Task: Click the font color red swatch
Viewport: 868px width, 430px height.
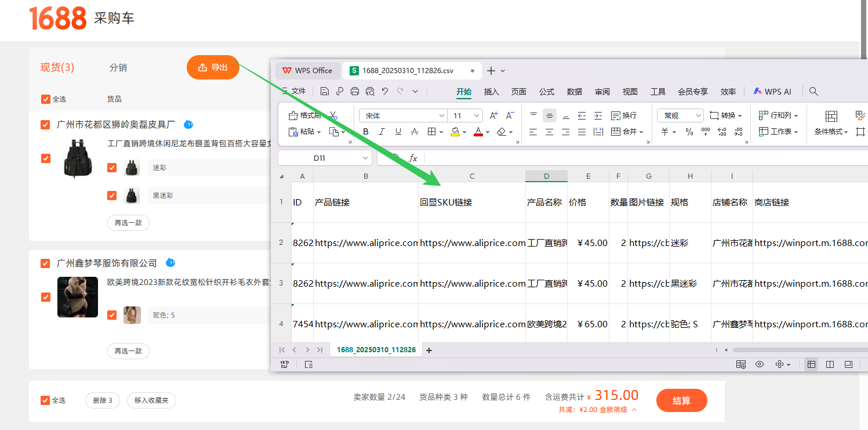Action: click(x=478, y=132)
